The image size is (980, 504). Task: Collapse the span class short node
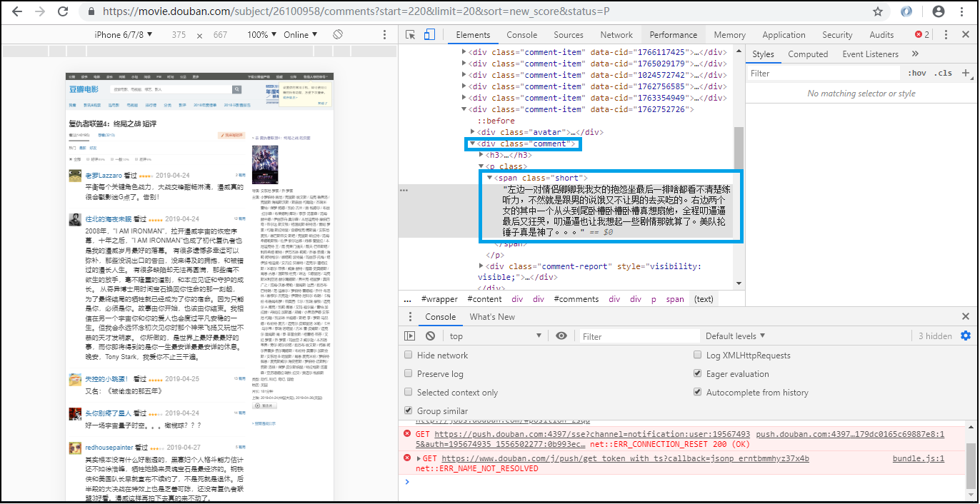click(489, 178)
